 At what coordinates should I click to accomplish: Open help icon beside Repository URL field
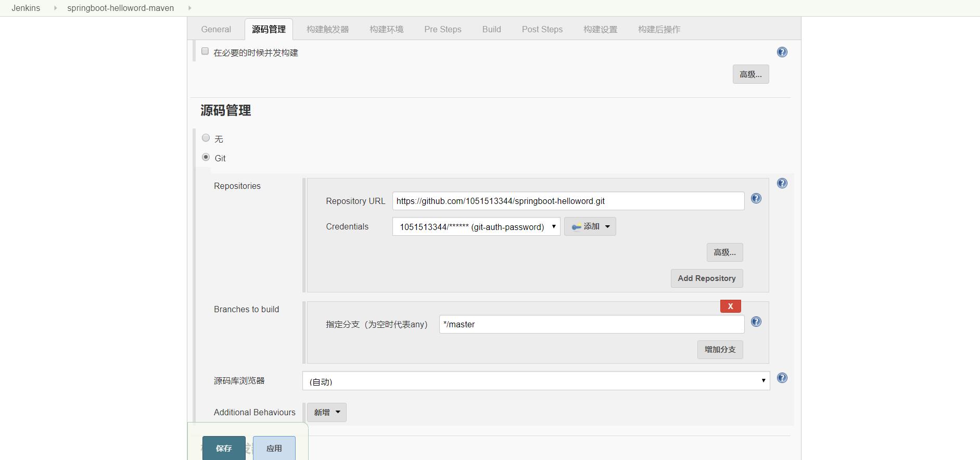pos(756,198)
